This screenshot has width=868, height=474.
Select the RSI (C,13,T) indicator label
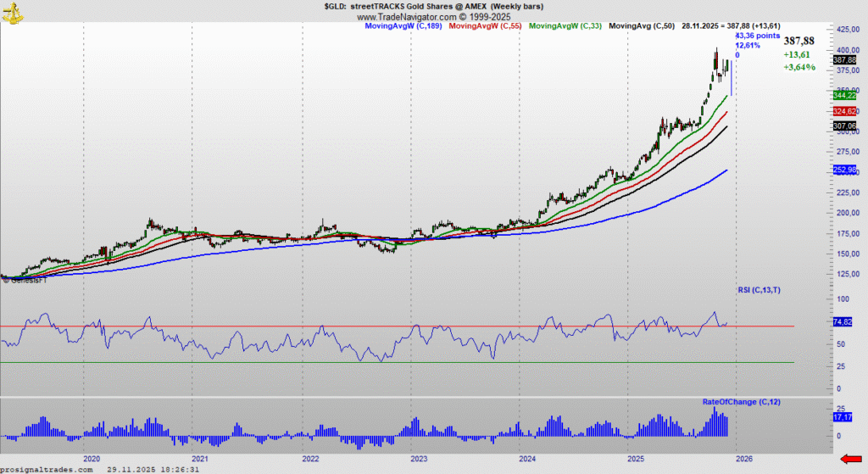[759, 290]
